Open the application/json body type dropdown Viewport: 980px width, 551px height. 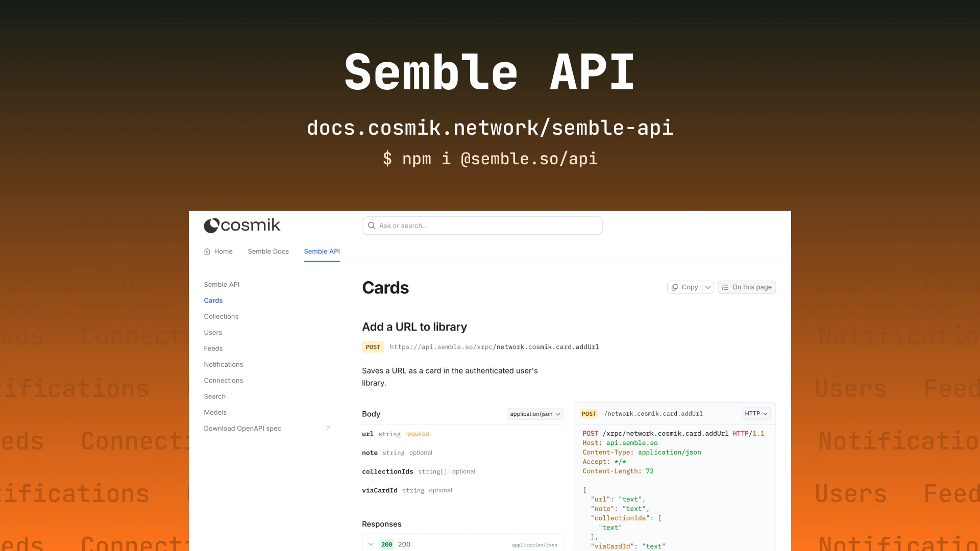pyautogui.click(x=535, y=414)
